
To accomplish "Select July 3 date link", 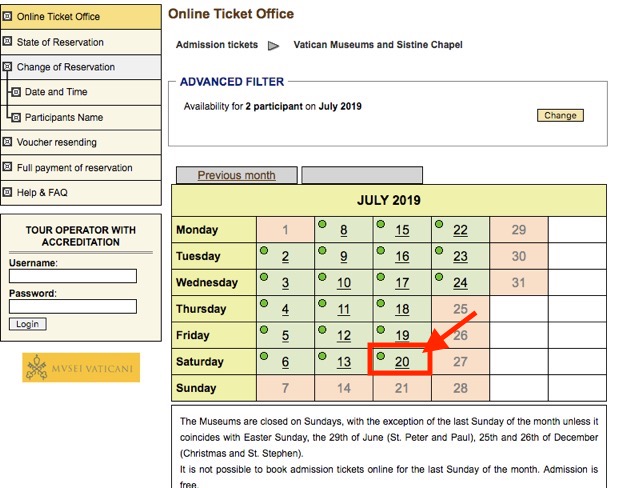I will point(285,283).
